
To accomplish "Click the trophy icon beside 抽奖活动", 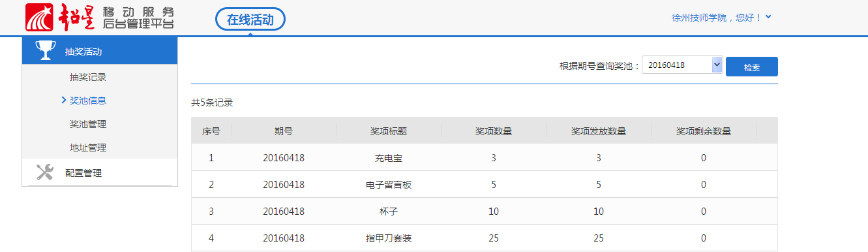I will (44, 51).
